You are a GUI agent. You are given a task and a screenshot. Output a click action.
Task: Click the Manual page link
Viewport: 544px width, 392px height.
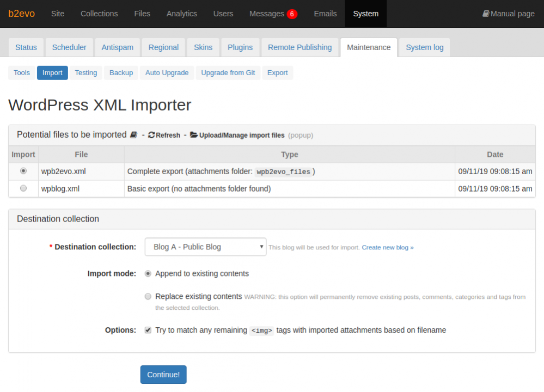512,14
